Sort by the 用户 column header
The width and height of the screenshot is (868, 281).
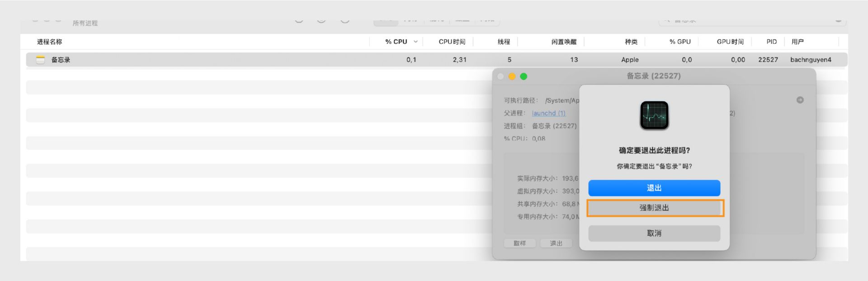797,42
